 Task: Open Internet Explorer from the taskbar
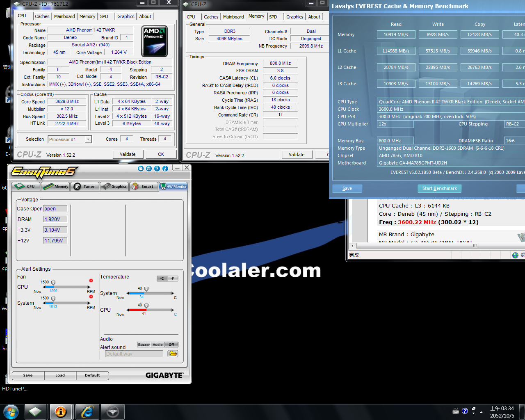(x=87, y=411)
